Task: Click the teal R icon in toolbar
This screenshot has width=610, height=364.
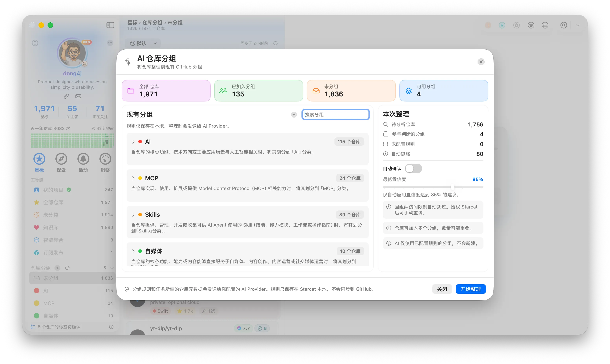Action: tap(502, 25)
